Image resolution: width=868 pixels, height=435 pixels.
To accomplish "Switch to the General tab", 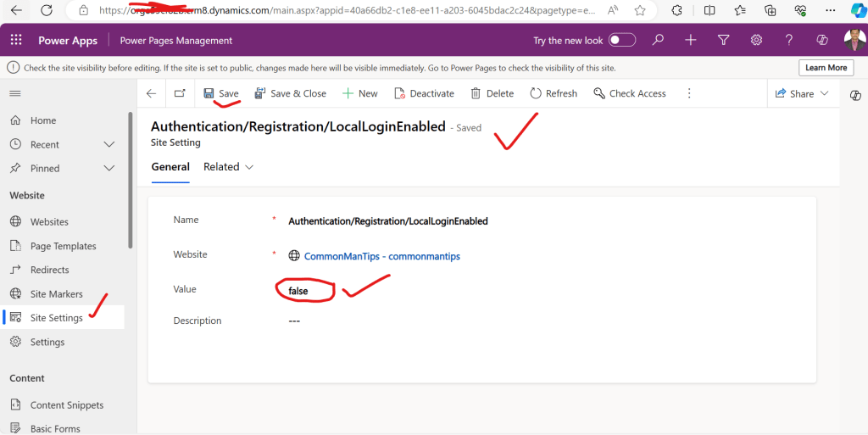I will [x=170, y=167].
